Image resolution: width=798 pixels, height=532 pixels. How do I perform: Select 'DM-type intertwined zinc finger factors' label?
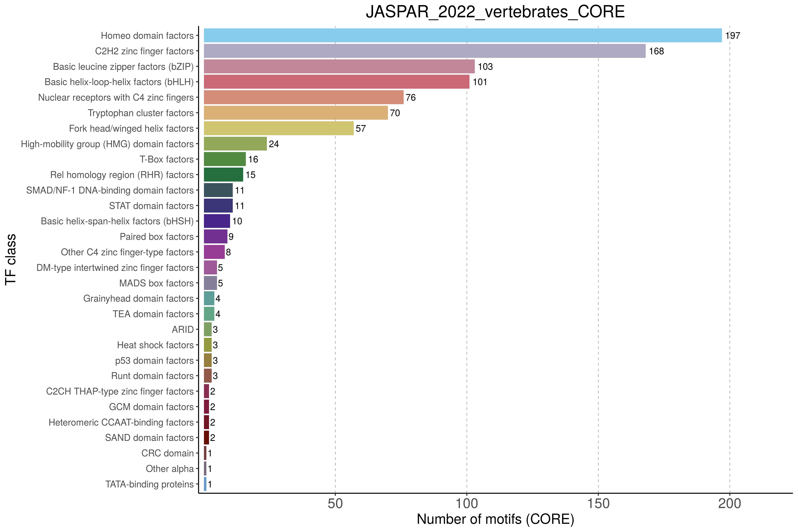tap(115, 268)
